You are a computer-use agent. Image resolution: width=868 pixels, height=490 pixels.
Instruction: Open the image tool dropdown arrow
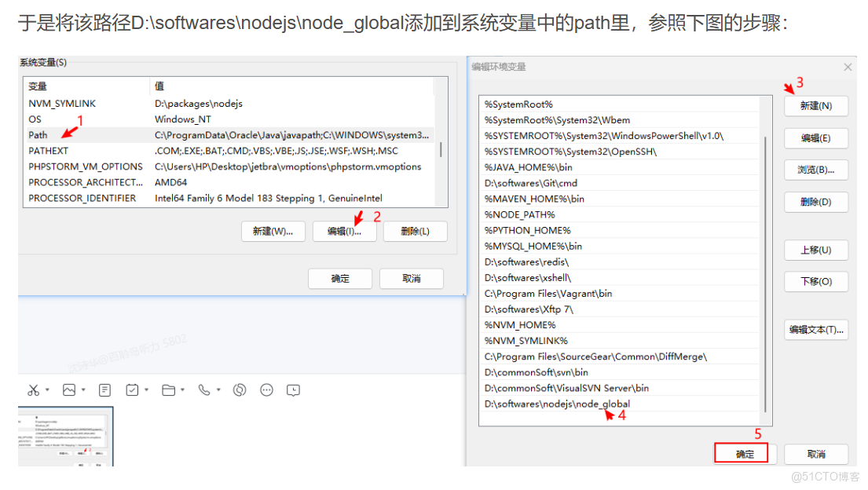pos(83,389)
